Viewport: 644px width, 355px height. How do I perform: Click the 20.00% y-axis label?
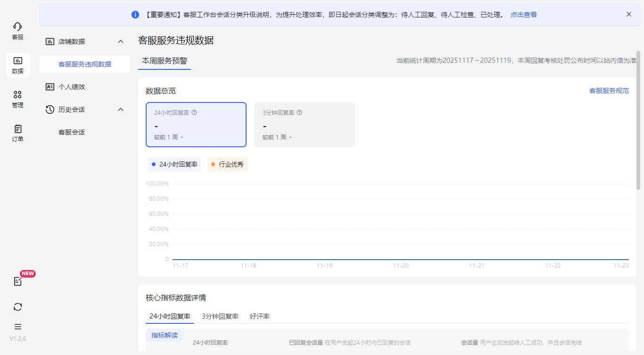tap(158, 244)
